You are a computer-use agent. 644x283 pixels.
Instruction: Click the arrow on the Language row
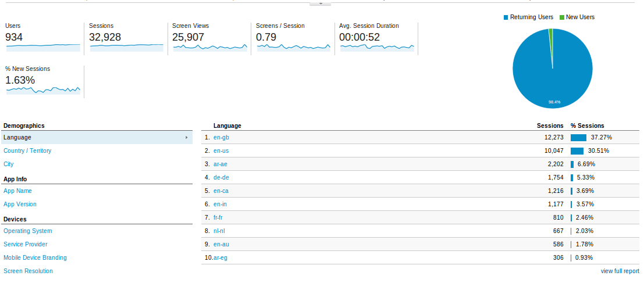pos(187,137)
